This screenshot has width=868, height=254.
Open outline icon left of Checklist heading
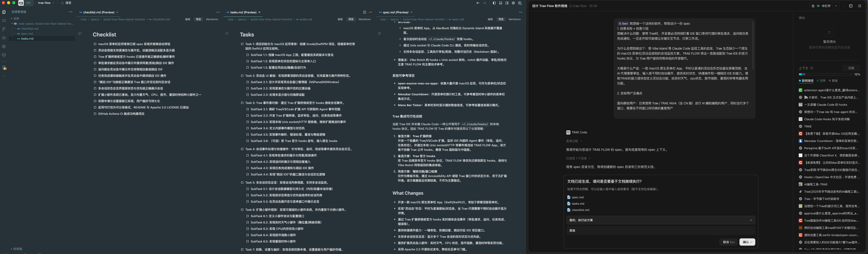(x=80, y=33)
